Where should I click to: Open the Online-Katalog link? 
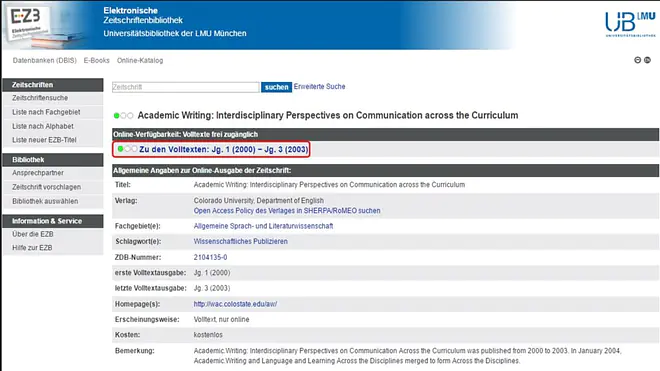point(140,60)
